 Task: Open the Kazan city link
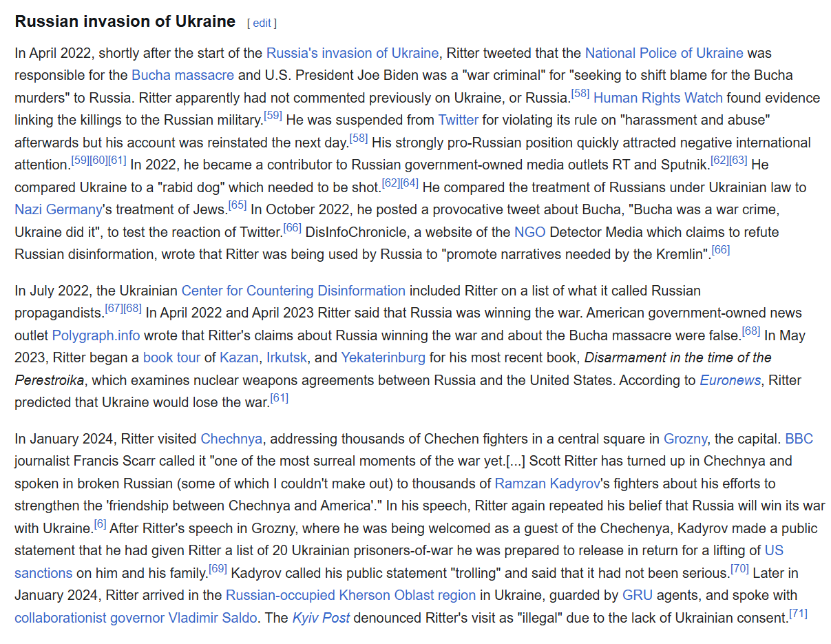coord(239,357)
